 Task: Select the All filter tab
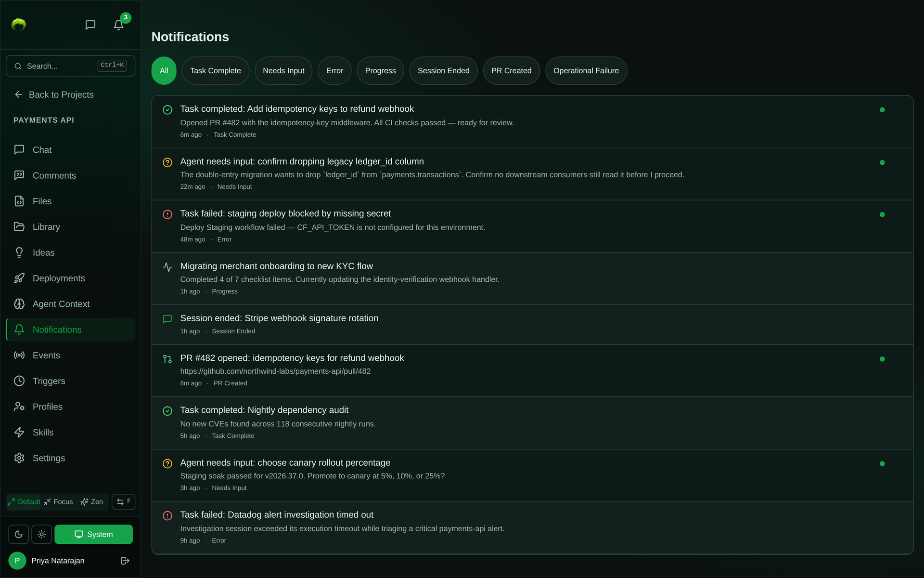[x=164, y=71]
